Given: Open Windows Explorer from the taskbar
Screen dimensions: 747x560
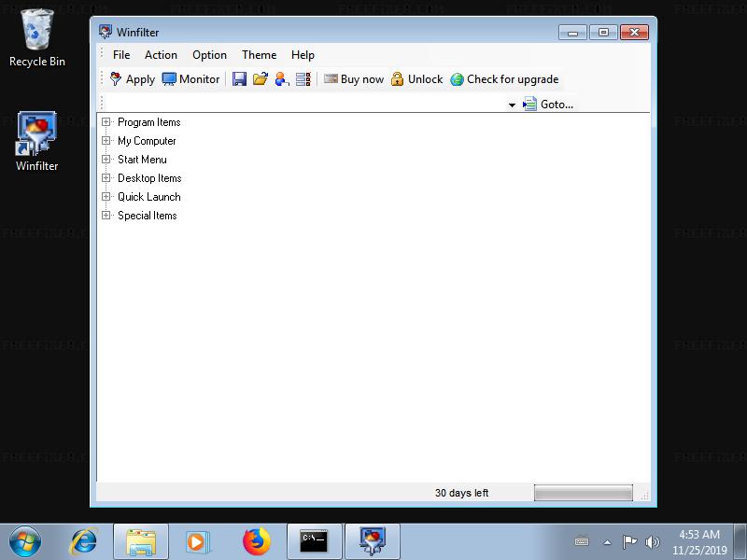Looking at the screenshot, I should 141,541.
